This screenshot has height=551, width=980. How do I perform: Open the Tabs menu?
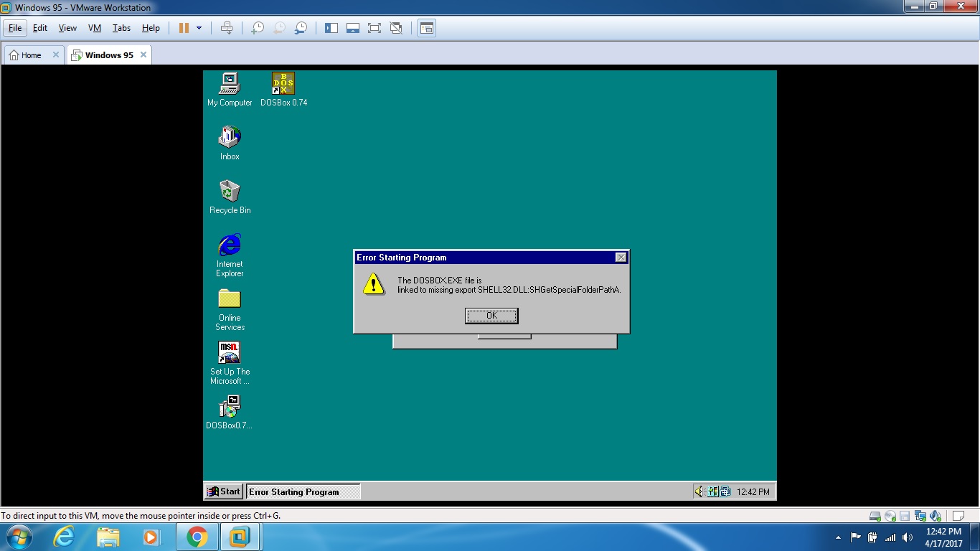121,28
